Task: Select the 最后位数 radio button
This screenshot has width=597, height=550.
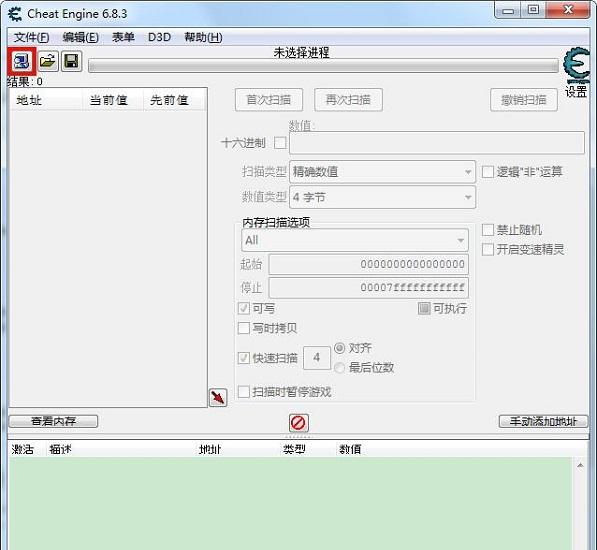Action: pyautogui.click(x=339, y=368)
